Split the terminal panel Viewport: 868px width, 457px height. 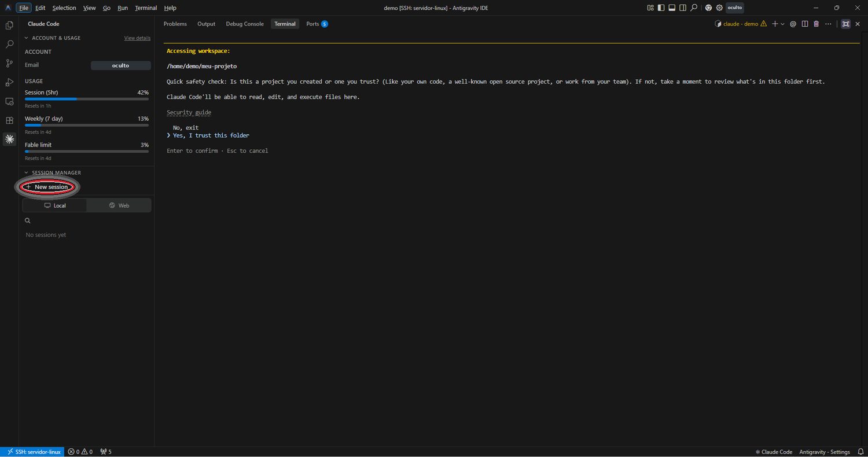[804, 24]
